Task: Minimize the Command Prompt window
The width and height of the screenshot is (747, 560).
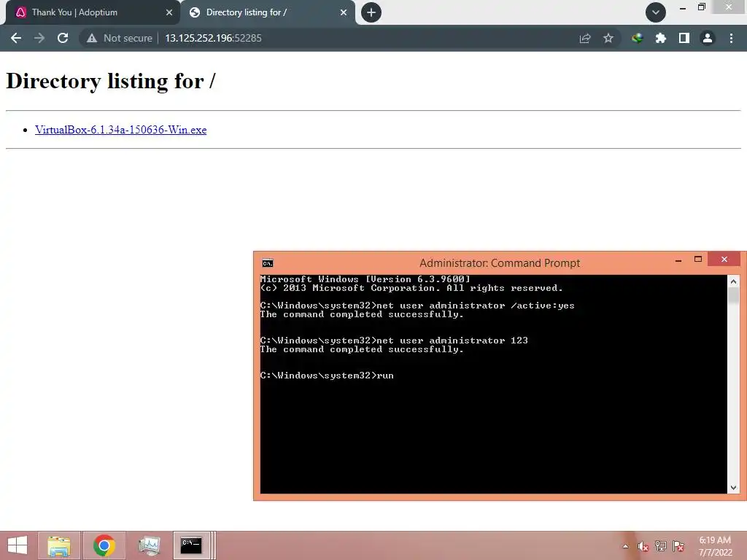Action: click(x=678, y=260)
